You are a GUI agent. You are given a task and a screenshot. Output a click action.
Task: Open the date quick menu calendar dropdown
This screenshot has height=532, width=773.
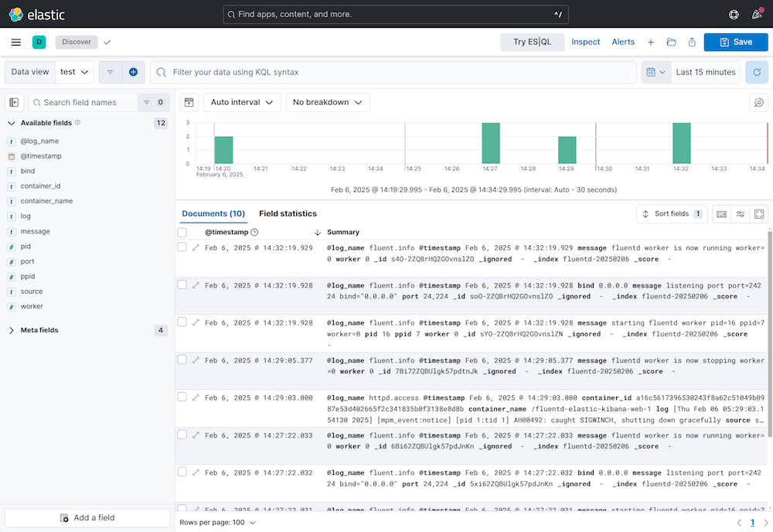point(656,72)
